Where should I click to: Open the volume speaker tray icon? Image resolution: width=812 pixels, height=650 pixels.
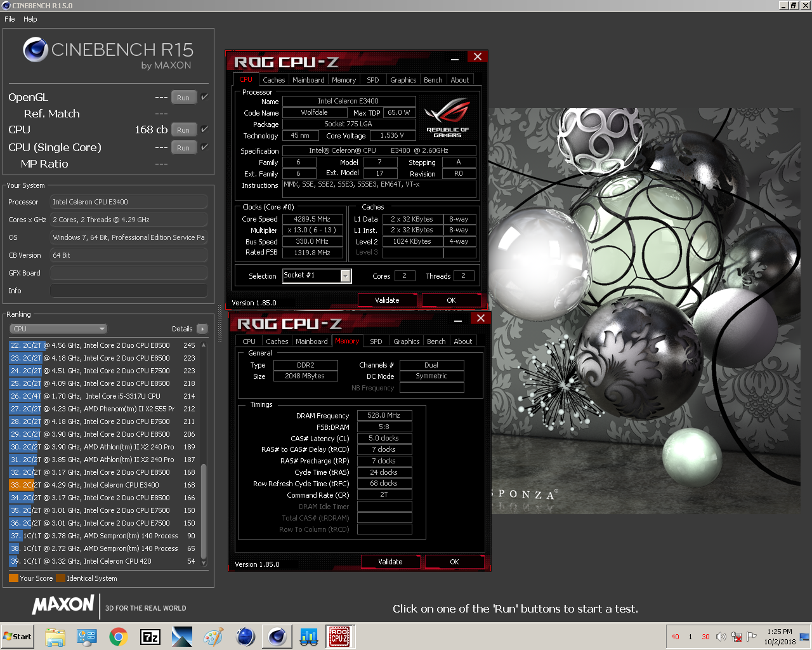click(721, 637)
